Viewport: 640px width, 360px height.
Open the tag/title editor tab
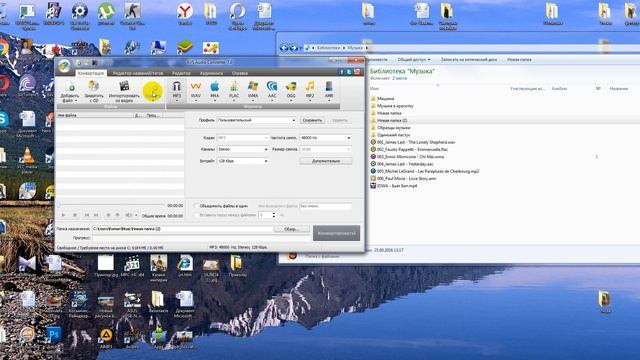click(x=138, y=73)
